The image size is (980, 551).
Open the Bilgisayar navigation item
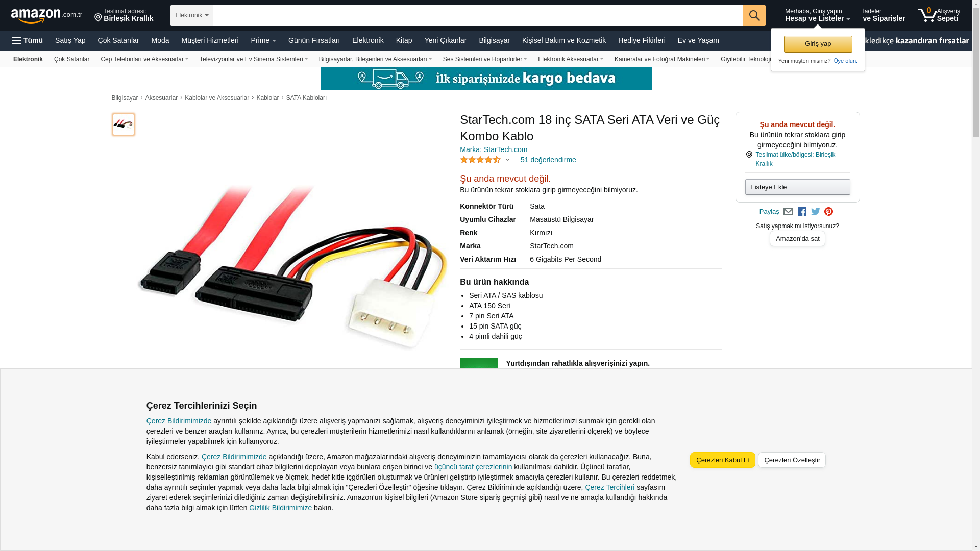494,40
